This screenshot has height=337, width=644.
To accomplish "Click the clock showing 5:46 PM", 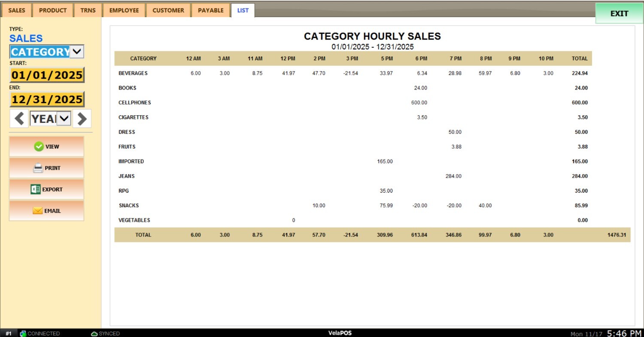I will click(624, 333).
